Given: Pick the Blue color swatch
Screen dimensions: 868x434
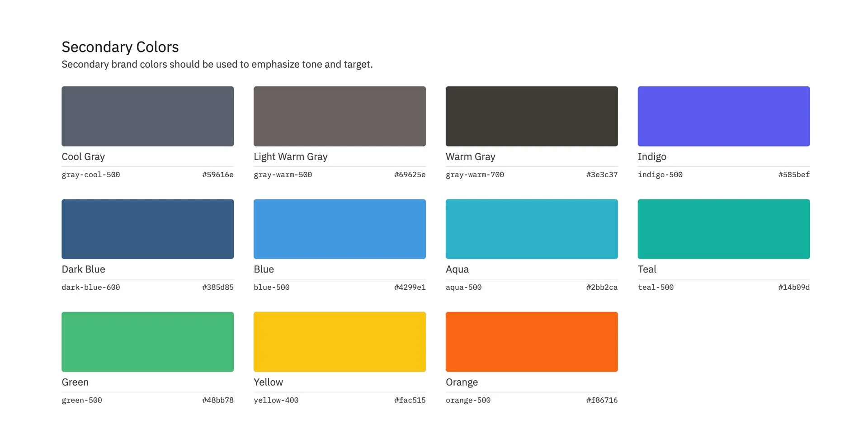Looking at the screenshot, I should coord(340,229).
